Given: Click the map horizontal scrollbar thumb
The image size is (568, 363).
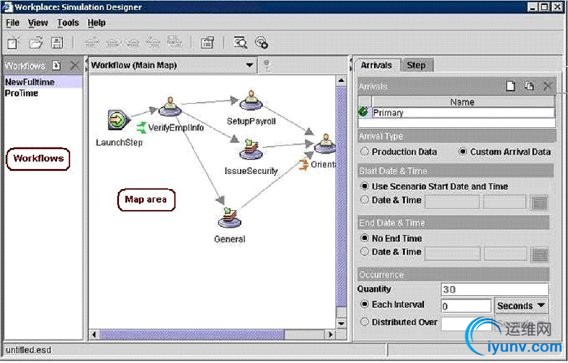Looking at the screenshot, I should pyautogui.click(x=192, y=334).
